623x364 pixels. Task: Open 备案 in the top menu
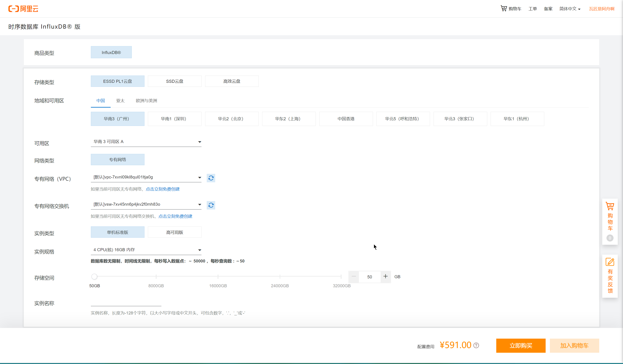click(548, 9)
